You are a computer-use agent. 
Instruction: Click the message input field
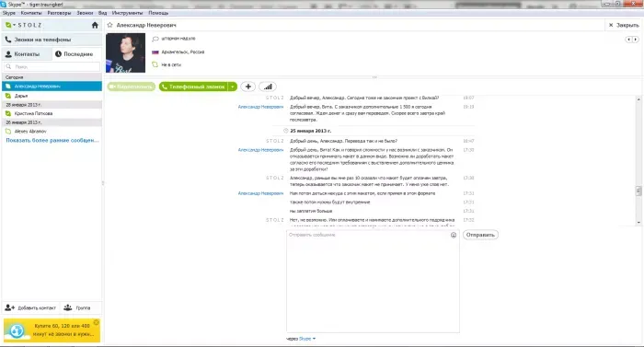point(373,282)
